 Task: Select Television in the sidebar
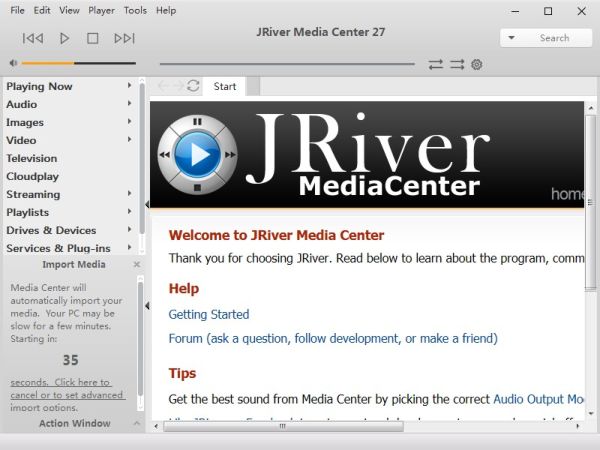pos(32,158)
